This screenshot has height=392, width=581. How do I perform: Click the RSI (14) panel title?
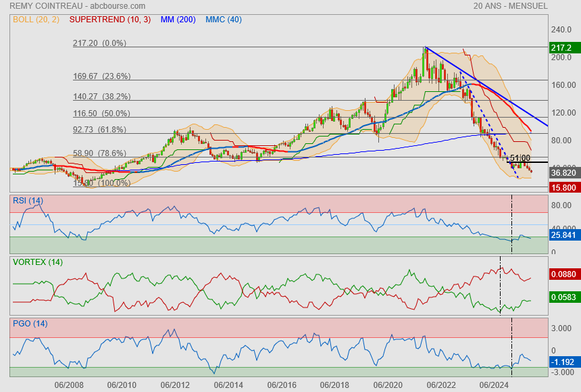(x=28, y=201)
